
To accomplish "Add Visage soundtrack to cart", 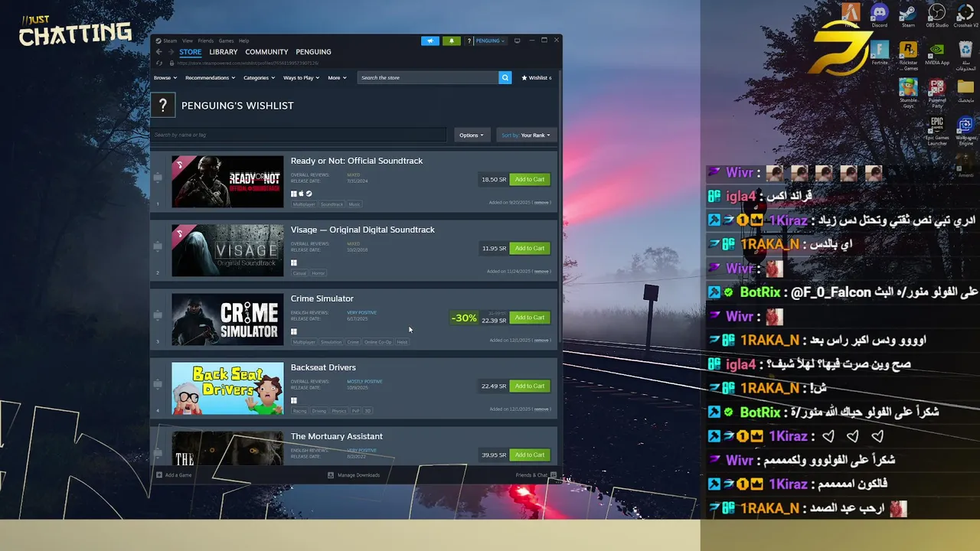I will click(x=530, y=248).
